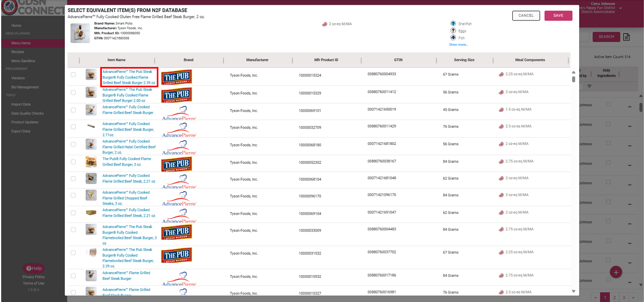Click the filter icon in background table
The image size is (644, 302).
click(589, 86)
